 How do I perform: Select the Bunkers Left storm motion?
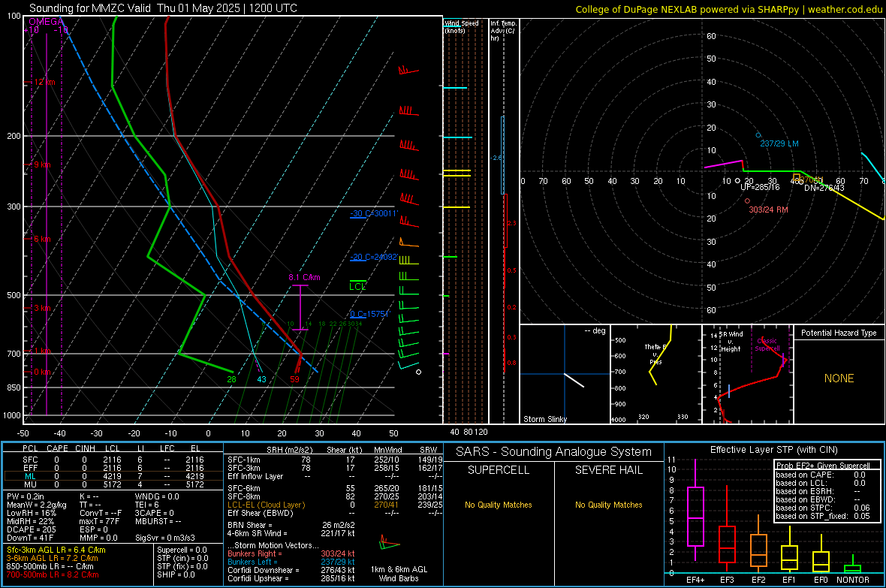(x=291, y=562)
